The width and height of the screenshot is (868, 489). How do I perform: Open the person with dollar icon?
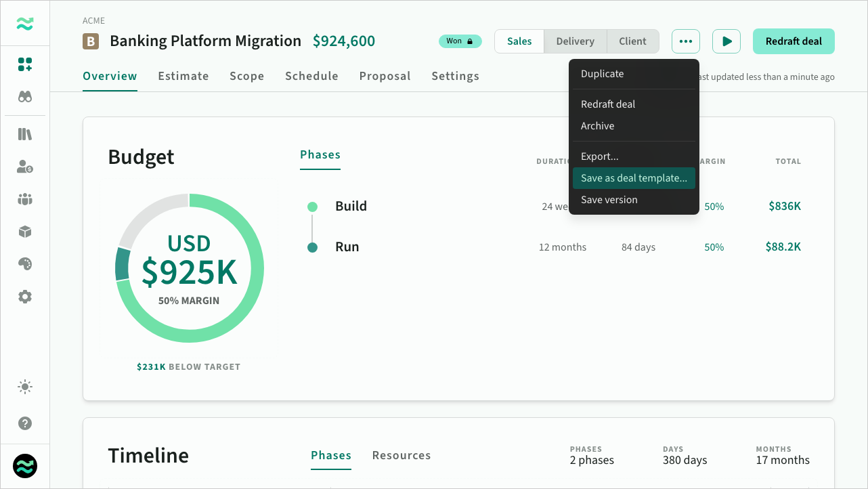pos(25,167)
